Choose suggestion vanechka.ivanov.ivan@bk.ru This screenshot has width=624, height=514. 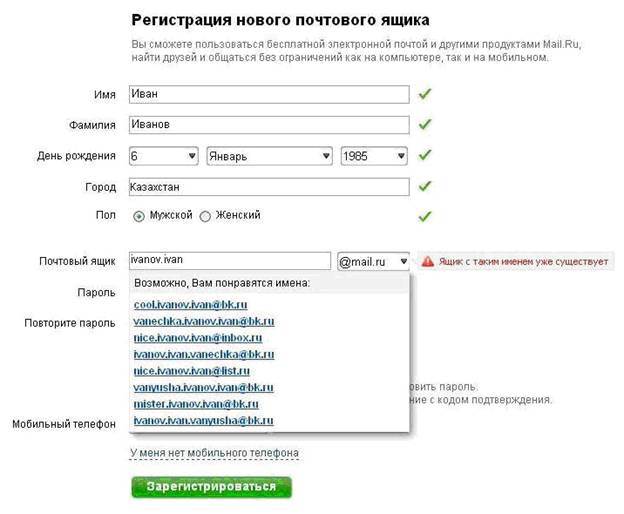[x=204, y=321]
